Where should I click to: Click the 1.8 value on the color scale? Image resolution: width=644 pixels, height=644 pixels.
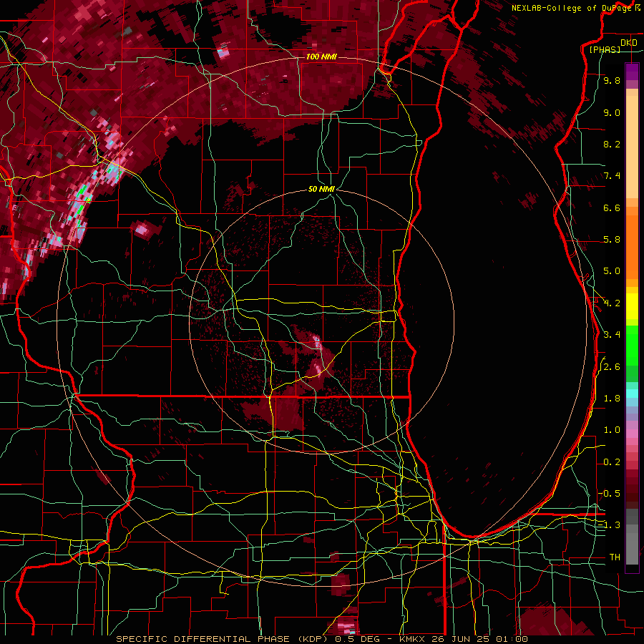coord(612,399)
